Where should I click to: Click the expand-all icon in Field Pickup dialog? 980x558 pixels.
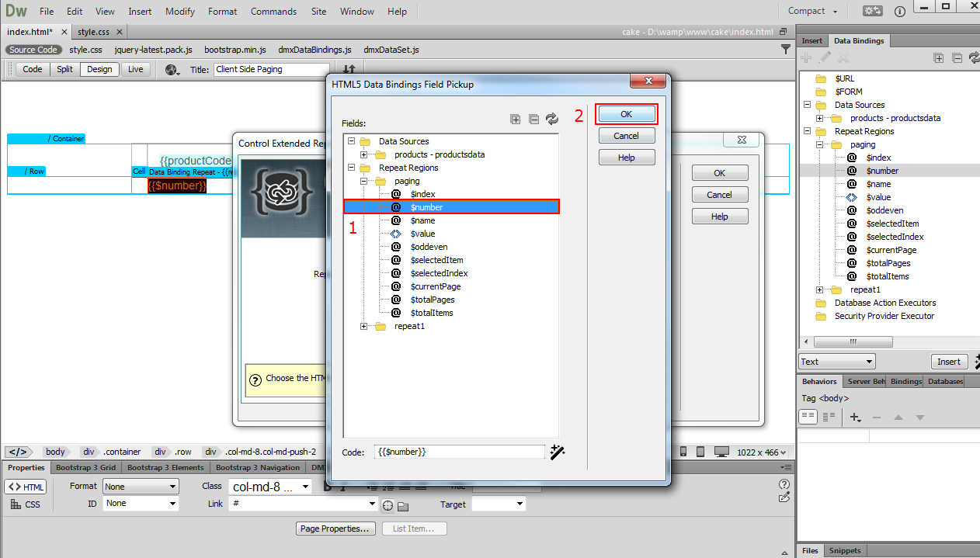pos(515,119)
